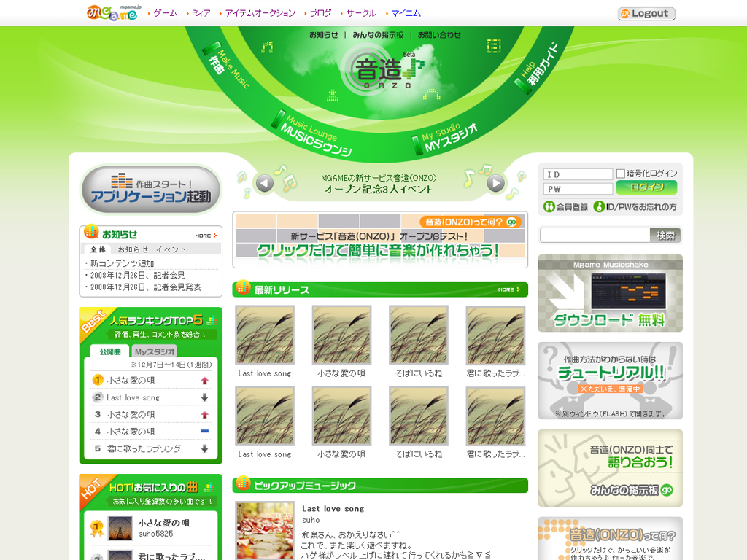Open rank 2 Last love song entry

click(x=133, y=397)
